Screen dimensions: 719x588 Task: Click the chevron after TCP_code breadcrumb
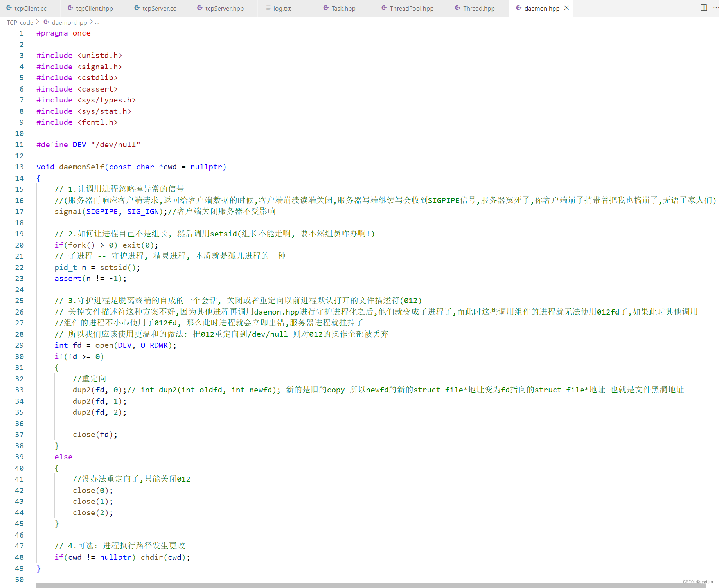[38, 22]
